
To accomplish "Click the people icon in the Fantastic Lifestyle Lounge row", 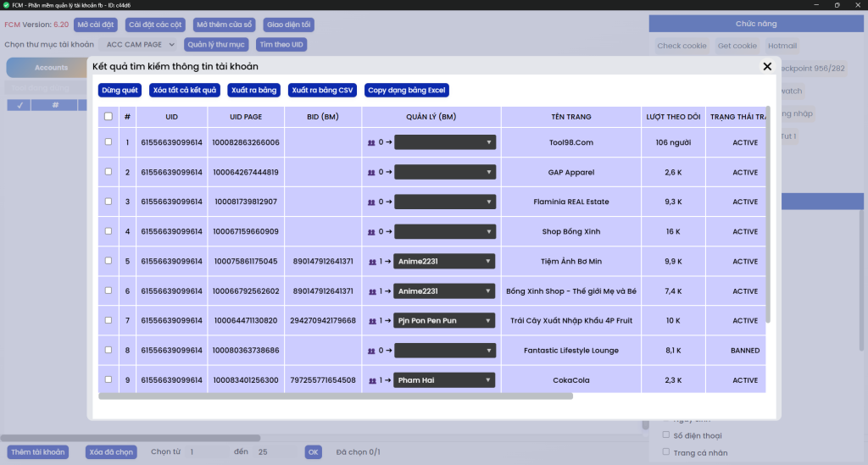I will coord(371,351).
